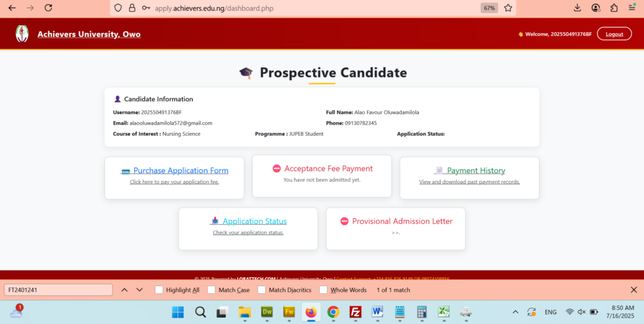Click the Logout button
The width and height of the screenshot is (644, 324).
point(614,34)
